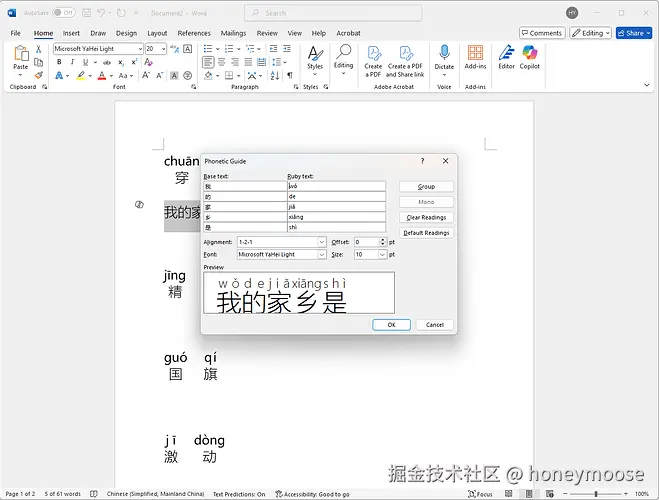Toggle Character Shading
659x500 pixels.
174,76
